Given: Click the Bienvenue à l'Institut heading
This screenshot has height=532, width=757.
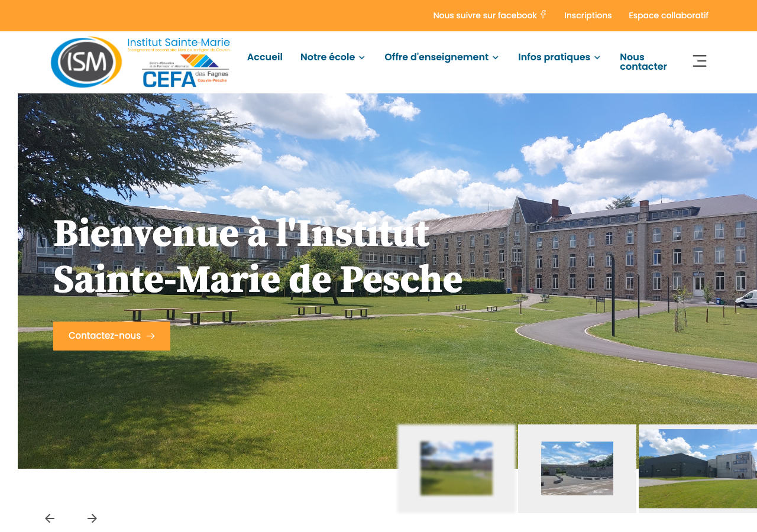Looking at the screenshot, I should pos(258,257).
